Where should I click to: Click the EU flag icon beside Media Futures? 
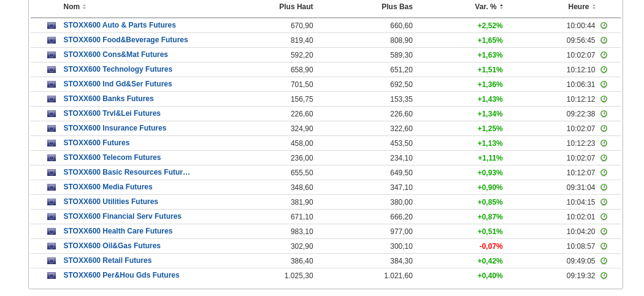point(52,188)
